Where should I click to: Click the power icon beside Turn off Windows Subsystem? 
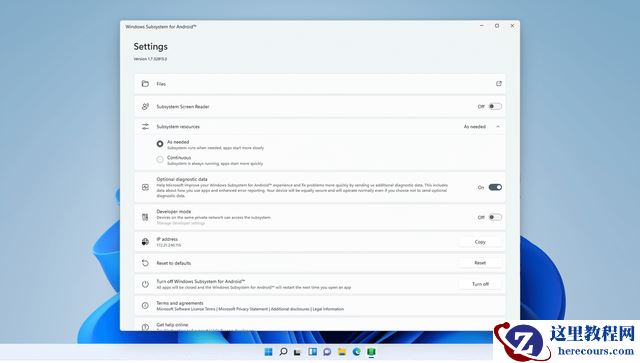[x=145, y=284]
